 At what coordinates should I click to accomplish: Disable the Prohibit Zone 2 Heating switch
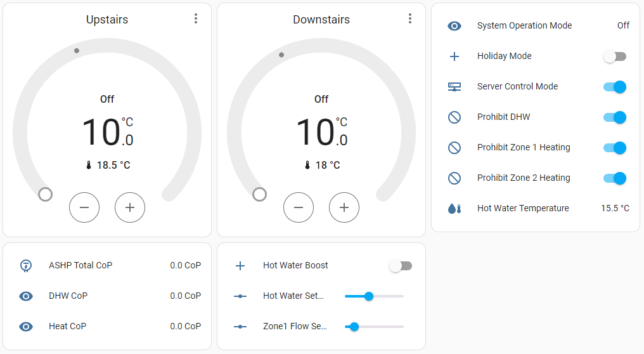[x=614, y=178]
